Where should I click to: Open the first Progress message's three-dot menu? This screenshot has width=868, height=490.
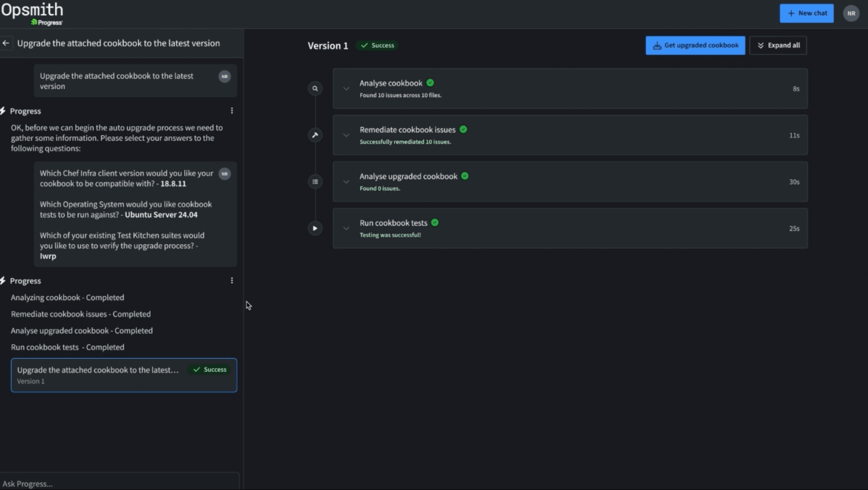pyautogui.click(x=232, y=111)
